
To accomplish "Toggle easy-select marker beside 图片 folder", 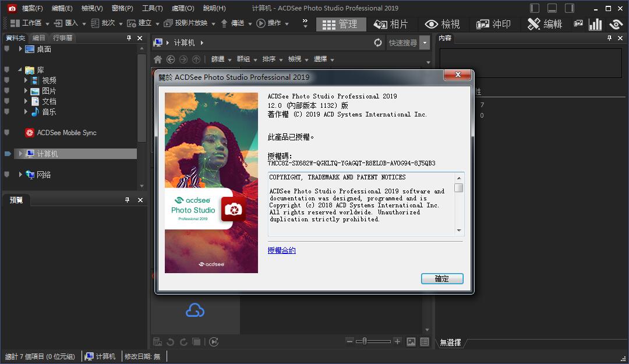I will tap(6, 91).
